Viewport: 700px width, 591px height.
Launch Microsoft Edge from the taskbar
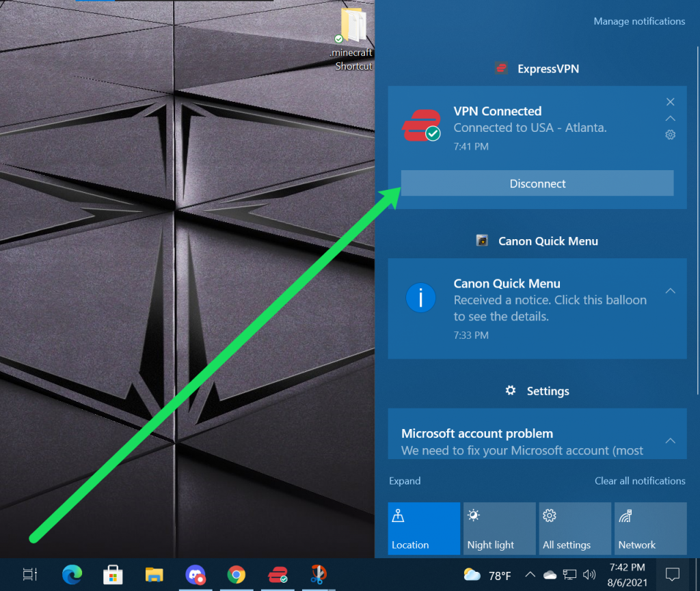pos(72,575)
